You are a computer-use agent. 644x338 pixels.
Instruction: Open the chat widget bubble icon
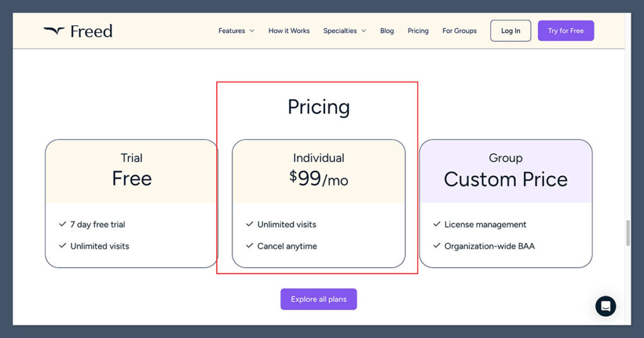[x=606, y=306]
